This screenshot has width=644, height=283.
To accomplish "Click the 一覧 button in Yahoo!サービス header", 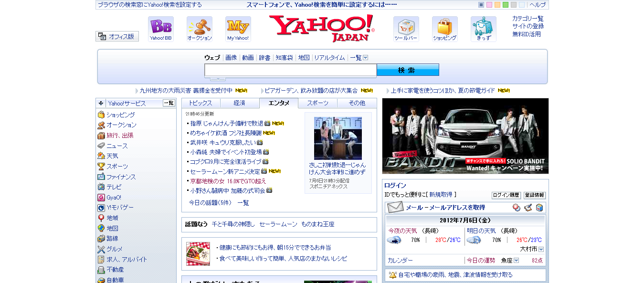I will 169,103.
